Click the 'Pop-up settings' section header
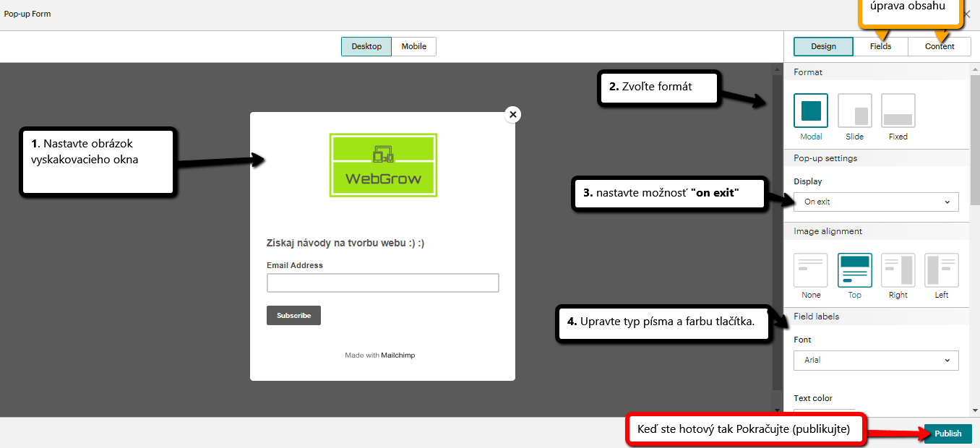This screenshot has width=980, height=448. pos(825,158)
